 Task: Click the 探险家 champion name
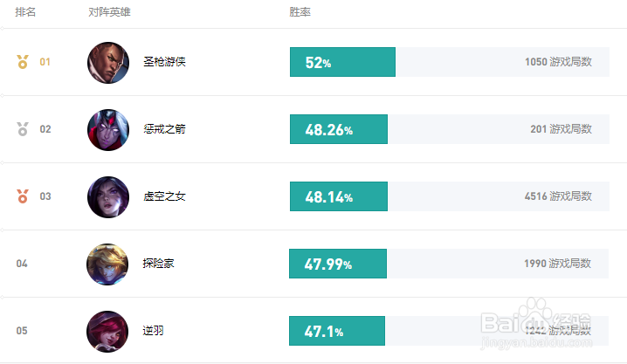(x=159, y=264)
